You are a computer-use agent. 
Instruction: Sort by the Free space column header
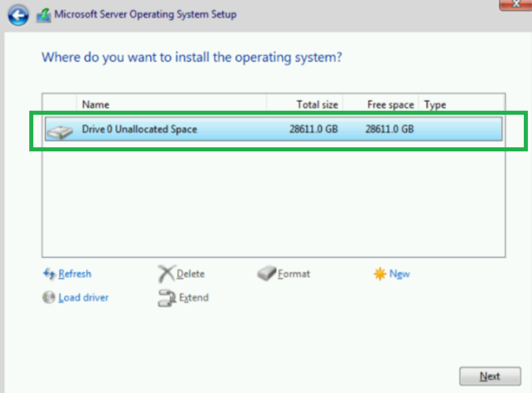(x=380, y=104)
